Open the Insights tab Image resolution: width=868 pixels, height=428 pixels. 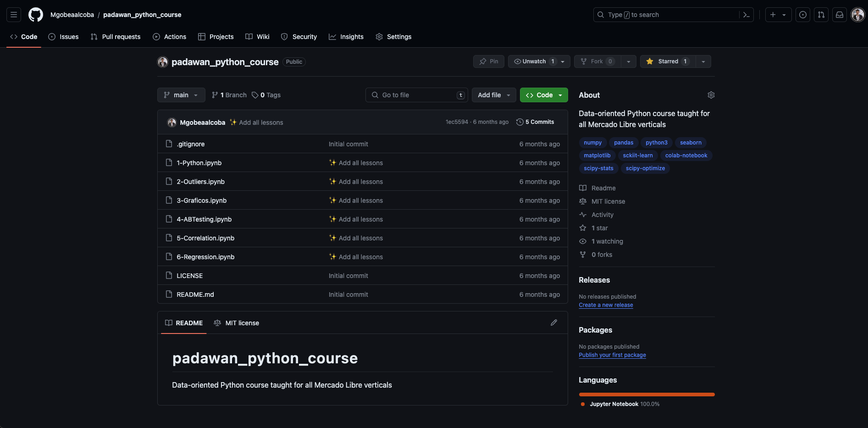(346, 37)
